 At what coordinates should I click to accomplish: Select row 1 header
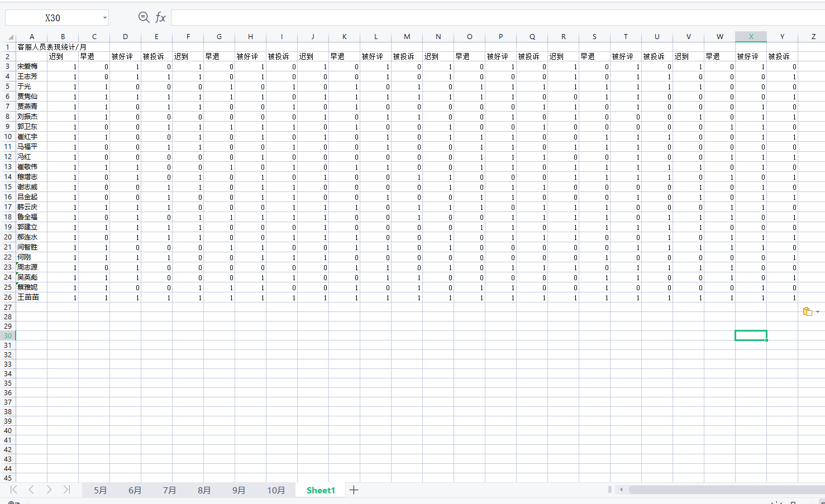coord(8,47)
